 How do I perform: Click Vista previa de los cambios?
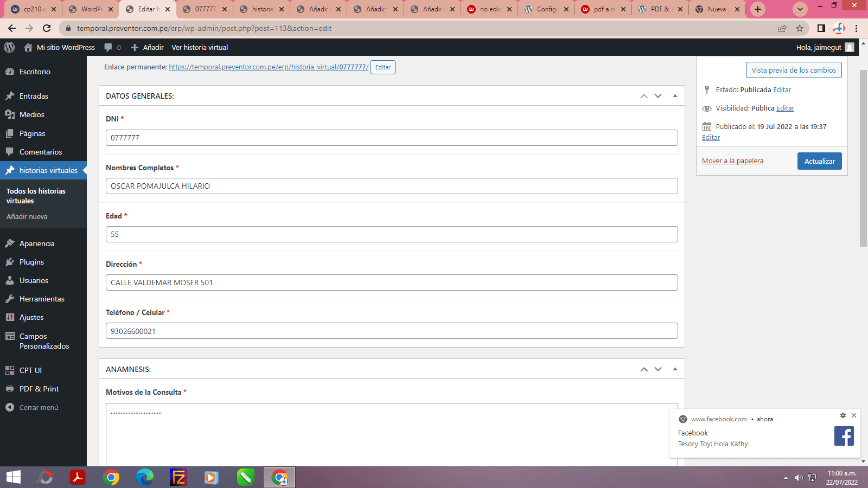coord(794,70)
